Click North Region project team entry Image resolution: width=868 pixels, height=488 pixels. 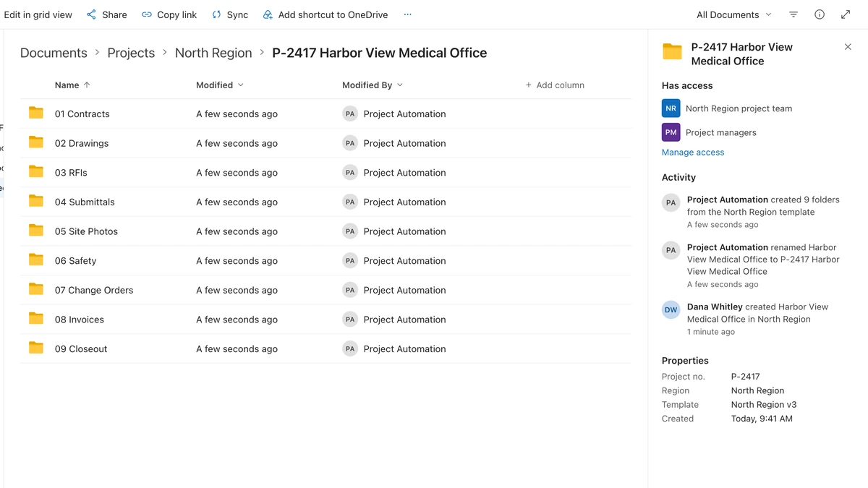727,108
